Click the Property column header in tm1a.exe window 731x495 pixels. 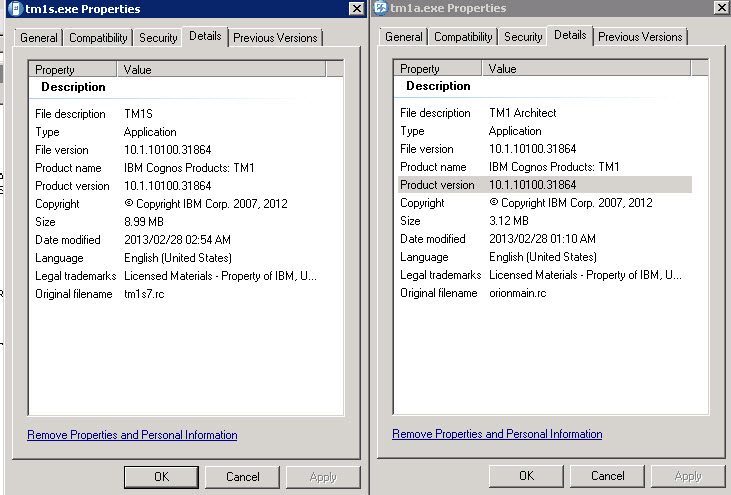(x=438, y=69)
